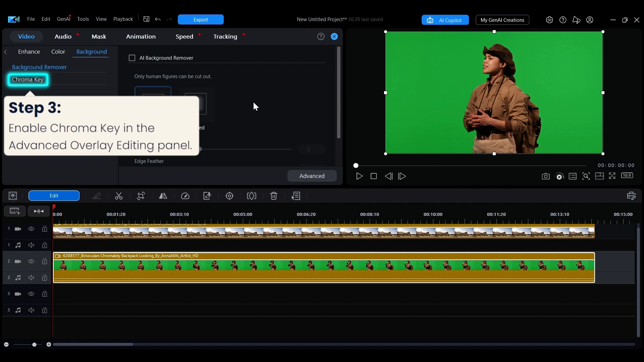Lock video track 1
The width and height of the screenshot is (644, 362).
[45, 229]
